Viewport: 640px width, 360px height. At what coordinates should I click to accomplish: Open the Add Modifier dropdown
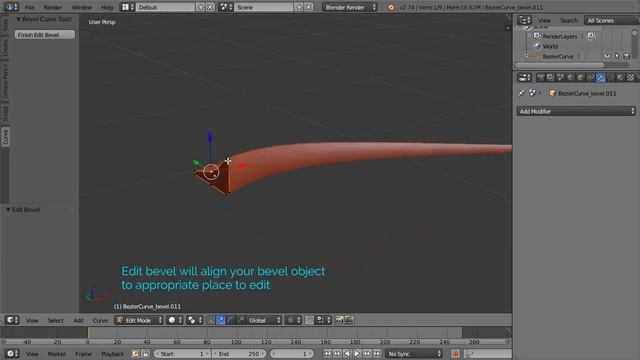(x=576, y=111)
